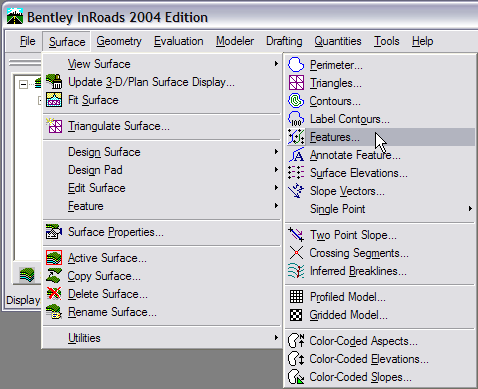This screenshot has height=389, width=478.
Task: Click the Color-Coded Aspects icon
Action: (x=296, y=340)
